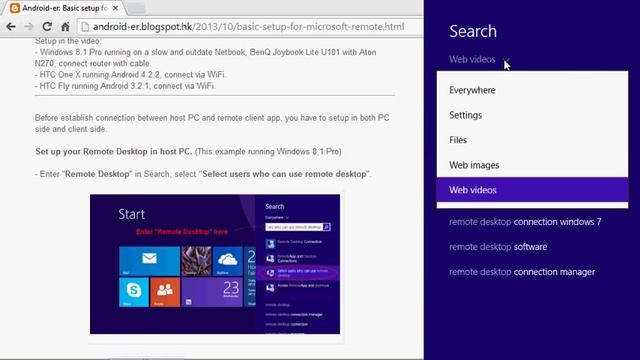The height and width of the screenshot is (360, 640).
Task: Go back using Chrome's back arrow
Action: click(11, 27)
